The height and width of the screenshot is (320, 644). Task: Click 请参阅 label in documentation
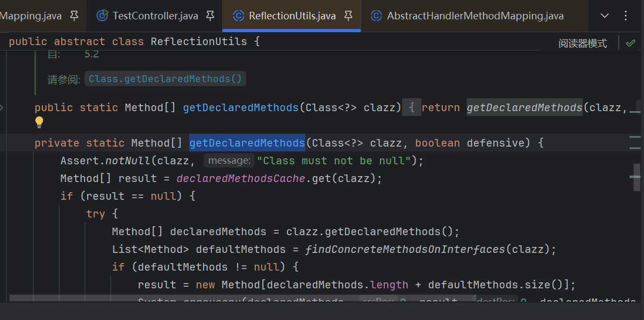(x=63, y=79)
